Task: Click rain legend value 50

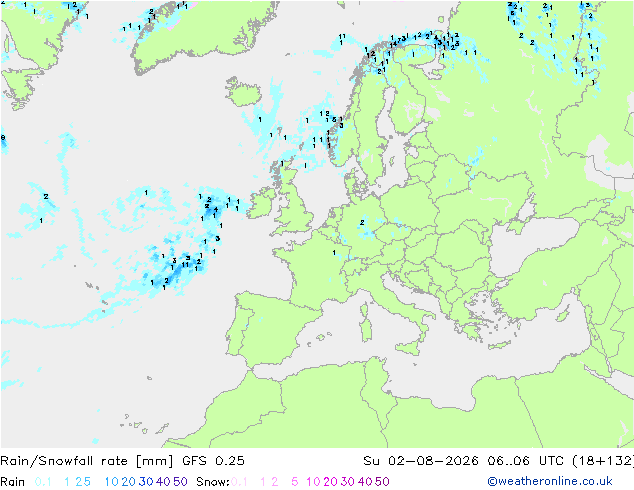Action: click(180, 482)
